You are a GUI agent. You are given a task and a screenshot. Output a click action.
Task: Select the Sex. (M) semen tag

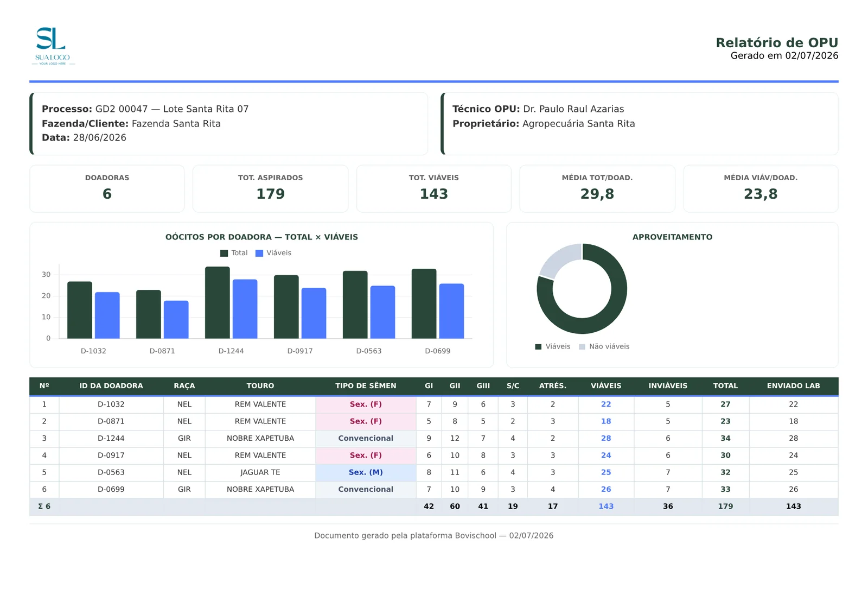[366, 472]
